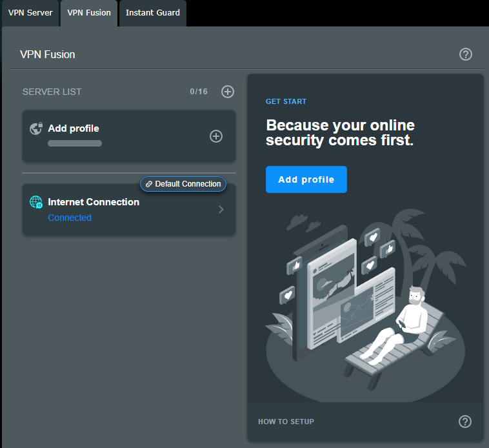
Task: Click the plus icon inside Add profile card
Action: pos(216,136)
